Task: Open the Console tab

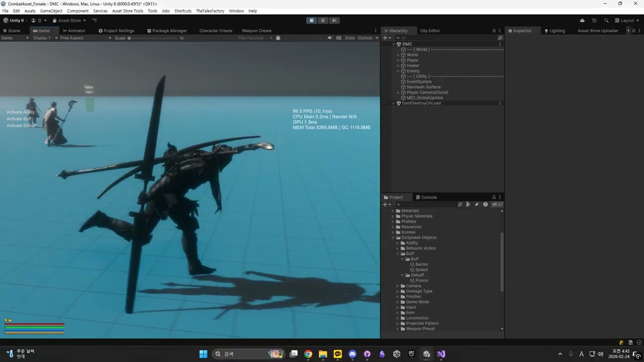Action: pos(427,198)
